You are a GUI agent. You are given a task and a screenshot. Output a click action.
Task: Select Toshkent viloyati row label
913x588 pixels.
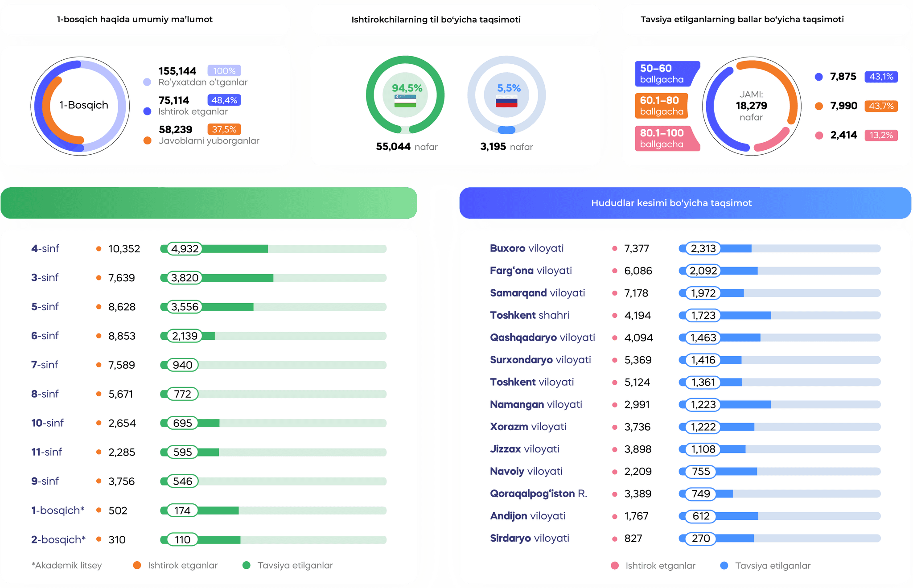click(x=532, y=382)
